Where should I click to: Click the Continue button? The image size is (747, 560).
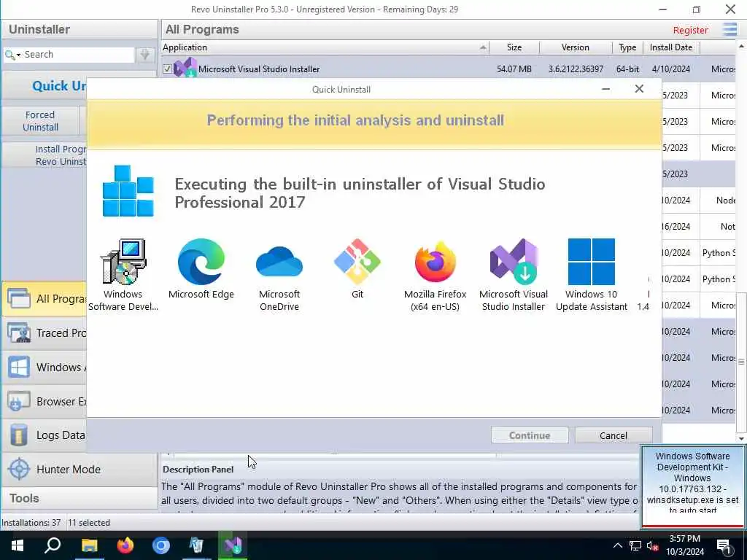(530, 435)
